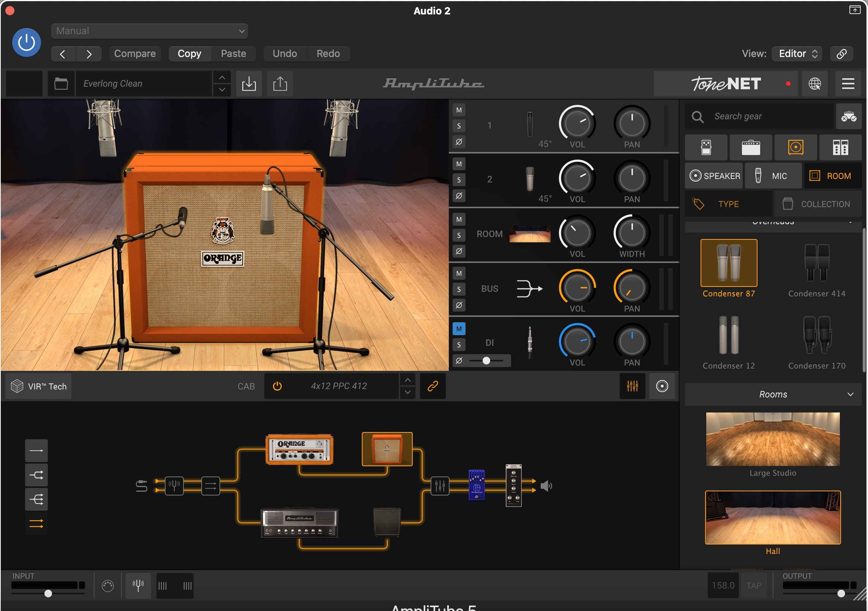Click the BUS VOL knob

click(x=577, y=287)
